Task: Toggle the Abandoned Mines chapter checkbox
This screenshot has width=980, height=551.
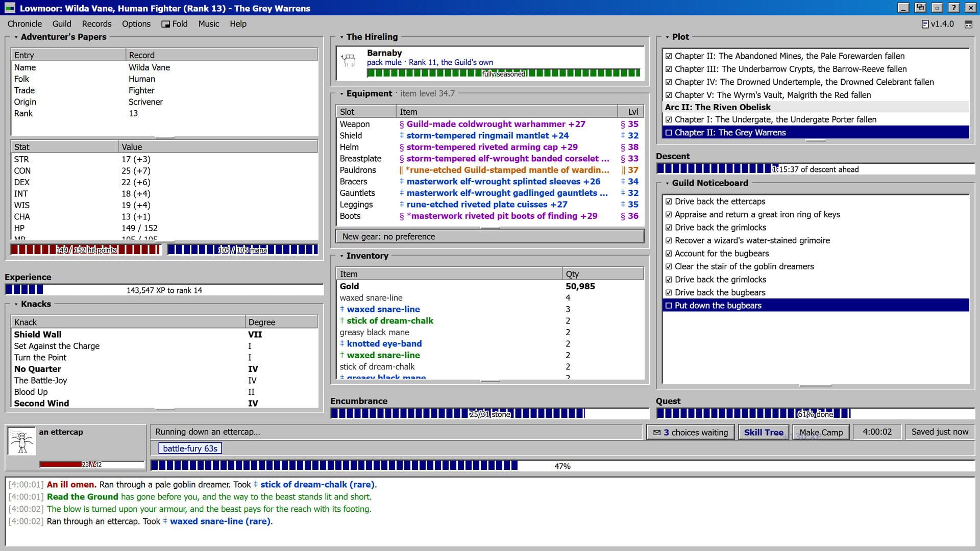Action: click(x=669, y=56)
